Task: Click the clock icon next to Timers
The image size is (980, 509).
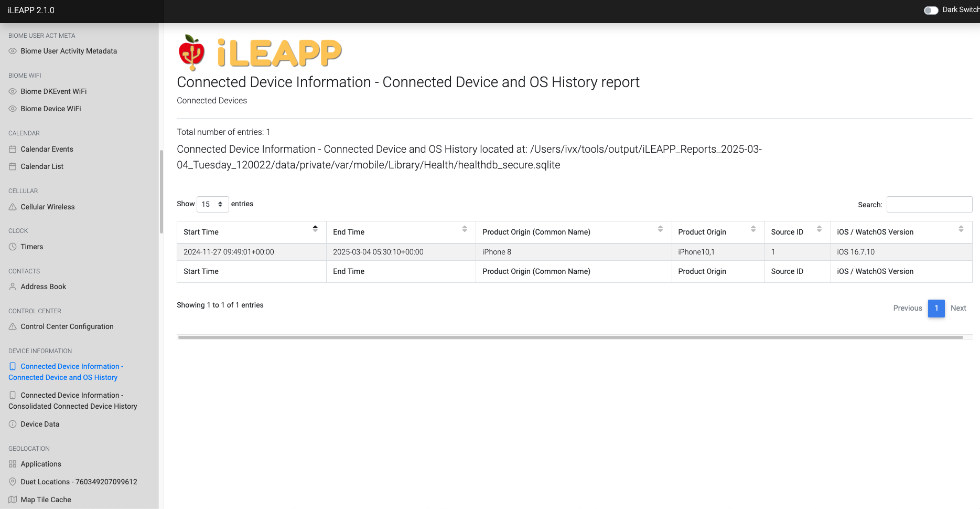Action: (x=13, y=247)
